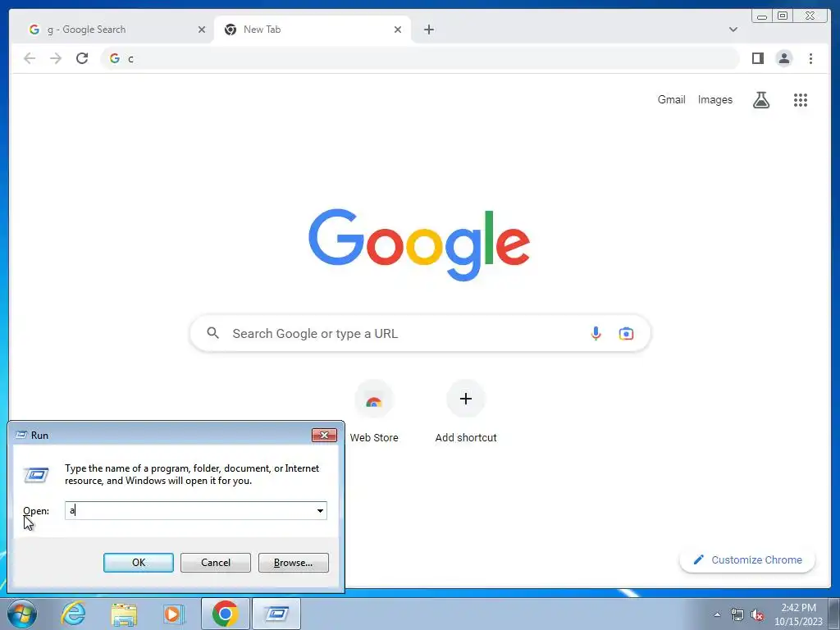Expand the Open combo box history
840x630 pixels.
tap(320, 510)
